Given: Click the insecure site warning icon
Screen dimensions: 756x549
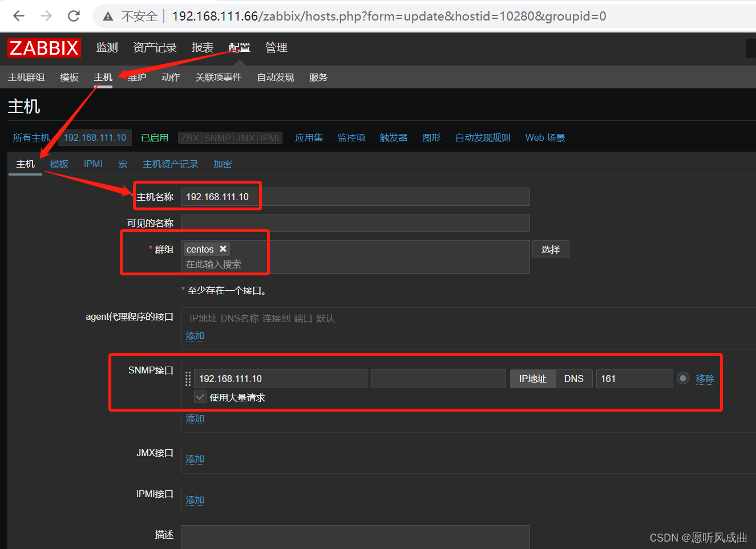Looking at the screenshot, I should pos(108,17).
